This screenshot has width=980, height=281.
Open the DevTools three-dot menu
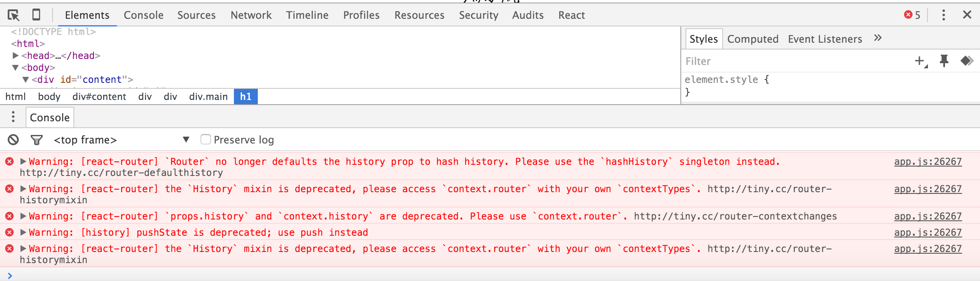[x=943, y=15]
